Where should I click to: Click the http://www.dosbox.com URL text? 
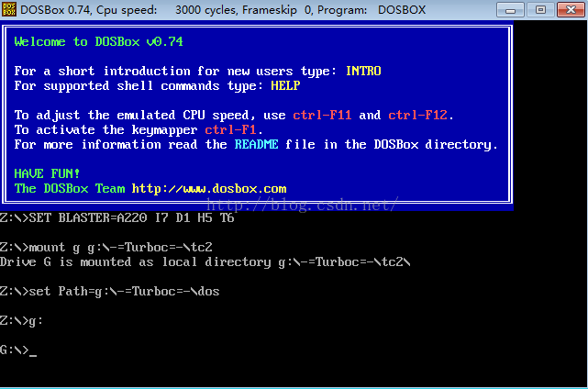(209, 188)
